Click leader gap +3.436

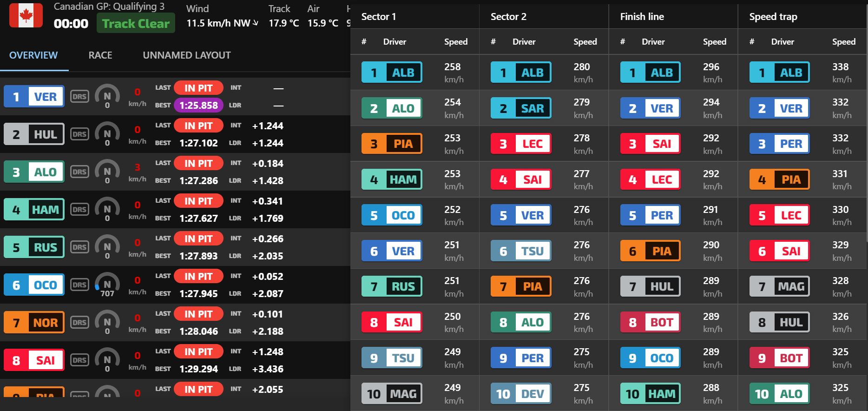coord(268,369)
